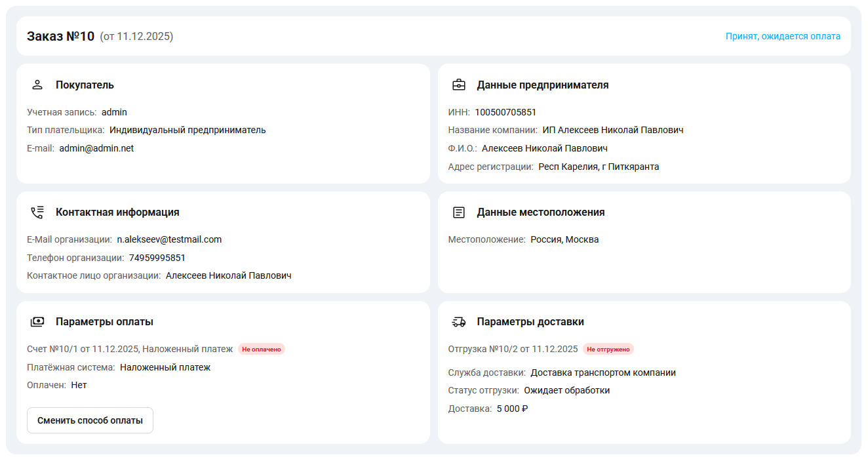Click the Не оплачено status badge

coord(262,349)
